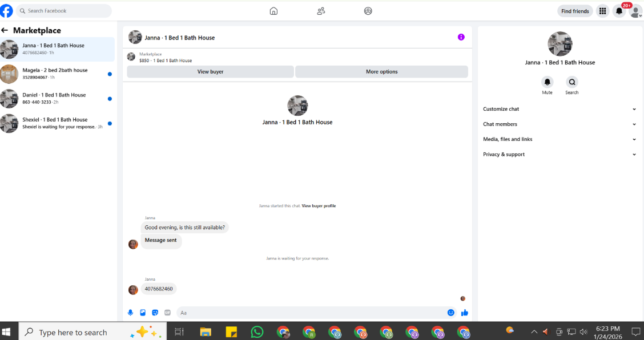Open the emoji picker in message box
This screenshot has width=644, height=340.
(x=450, y=313)
